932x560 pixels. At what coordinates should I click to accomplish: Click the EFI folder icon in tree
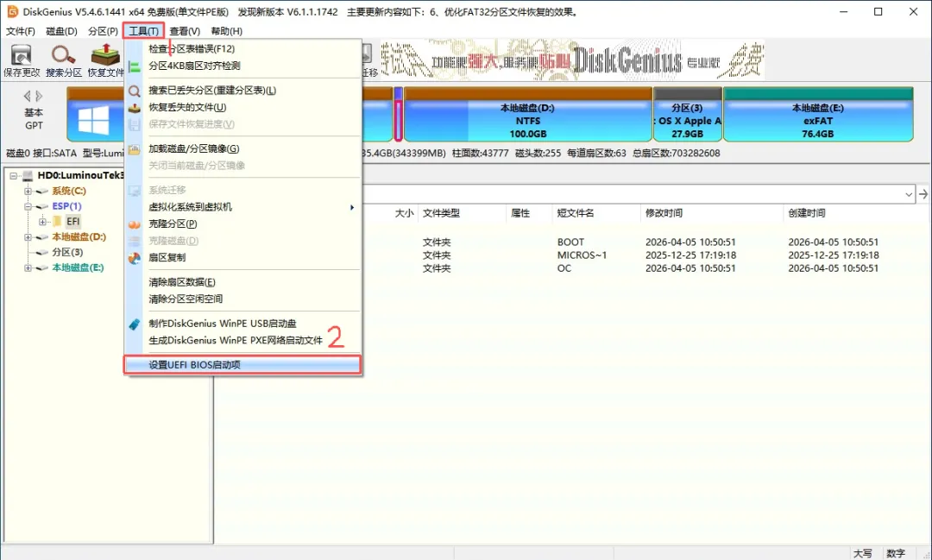click(57, 221)
